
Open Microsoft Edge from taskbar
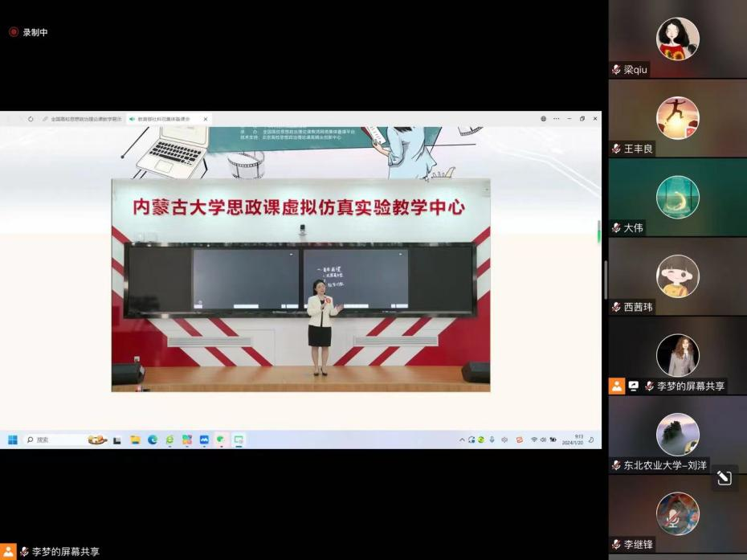pos(153,439)
